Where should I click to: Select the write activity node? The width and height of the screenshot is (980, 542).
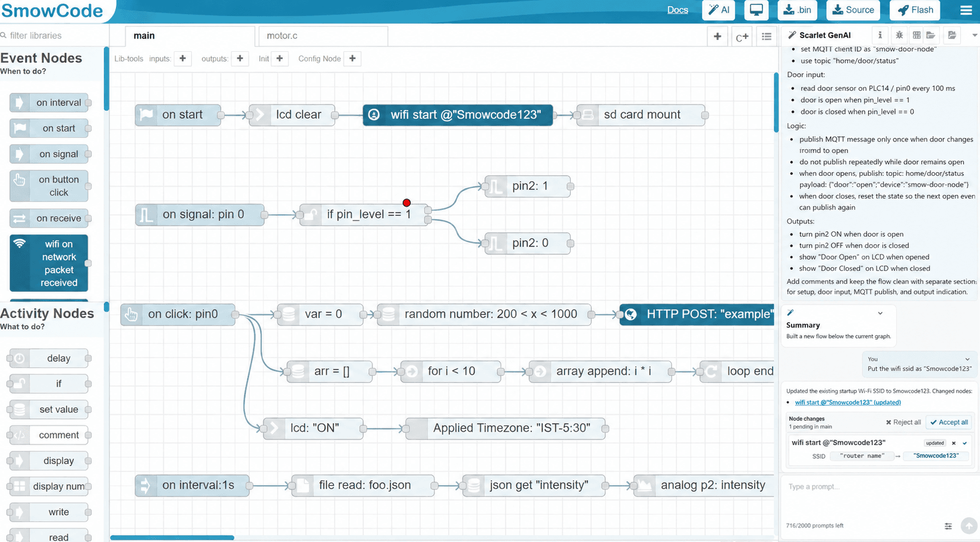[x=50, y=512]
